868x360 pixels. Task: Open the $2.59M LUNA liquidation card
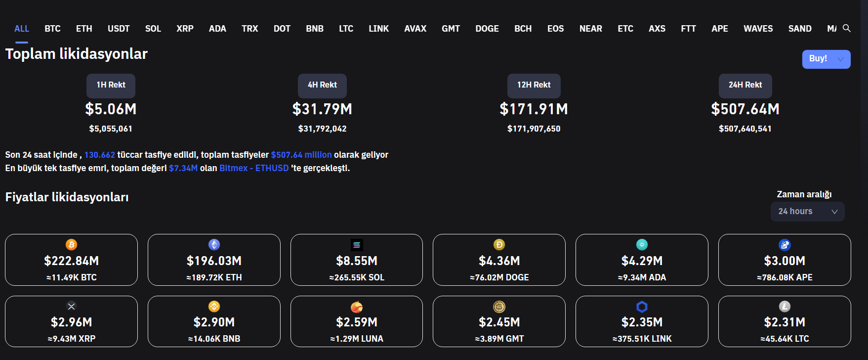pyautogui.click(x=357, y=322)
